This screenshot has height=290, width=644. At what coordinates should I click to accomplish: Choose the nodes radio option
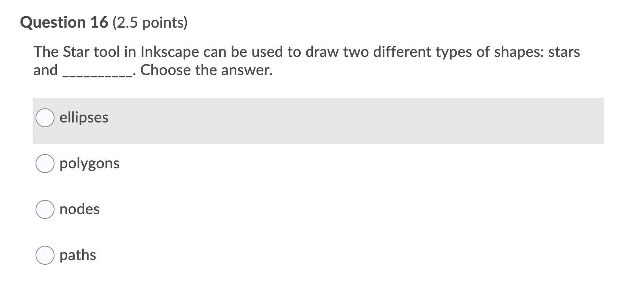coord(45,209)
